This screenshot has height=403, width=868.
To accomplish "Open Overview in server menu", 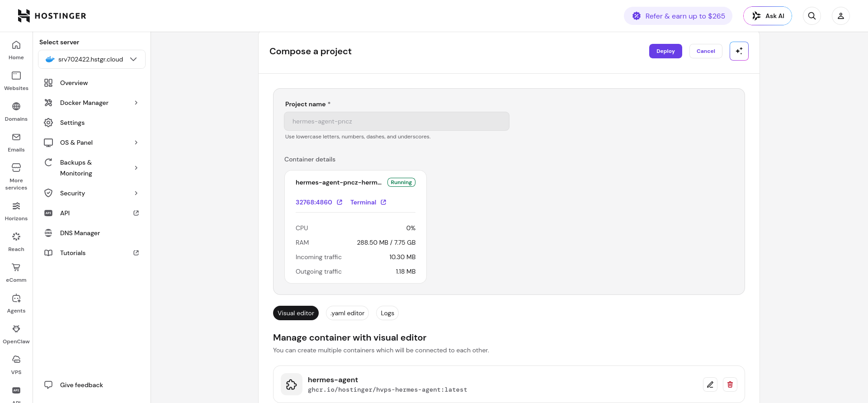I will click(92, 83).
